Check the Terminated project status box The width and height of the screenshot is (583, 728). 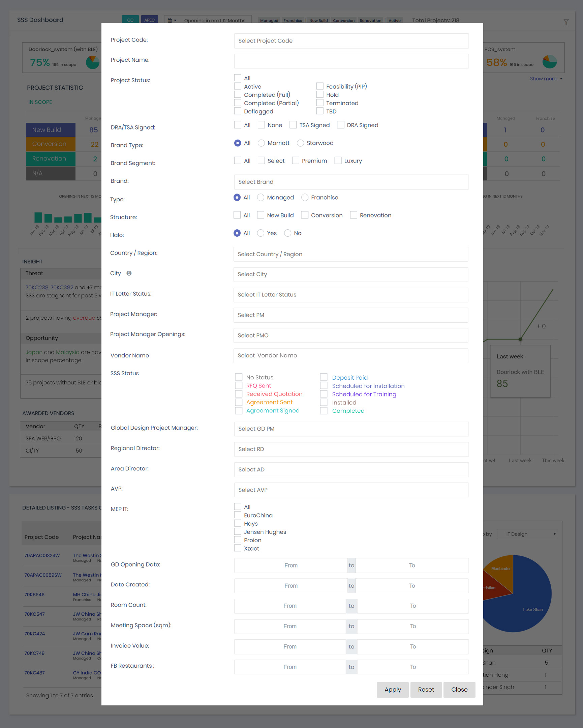tap(320, 103)
